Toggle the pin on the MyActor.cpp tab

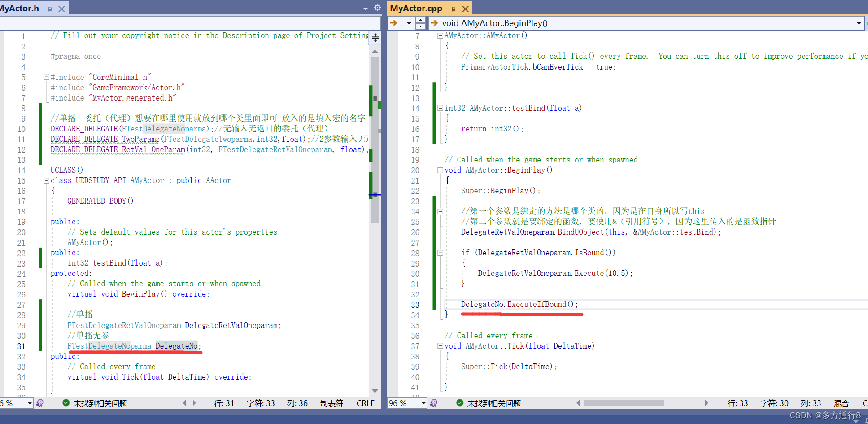click(452, 8)
